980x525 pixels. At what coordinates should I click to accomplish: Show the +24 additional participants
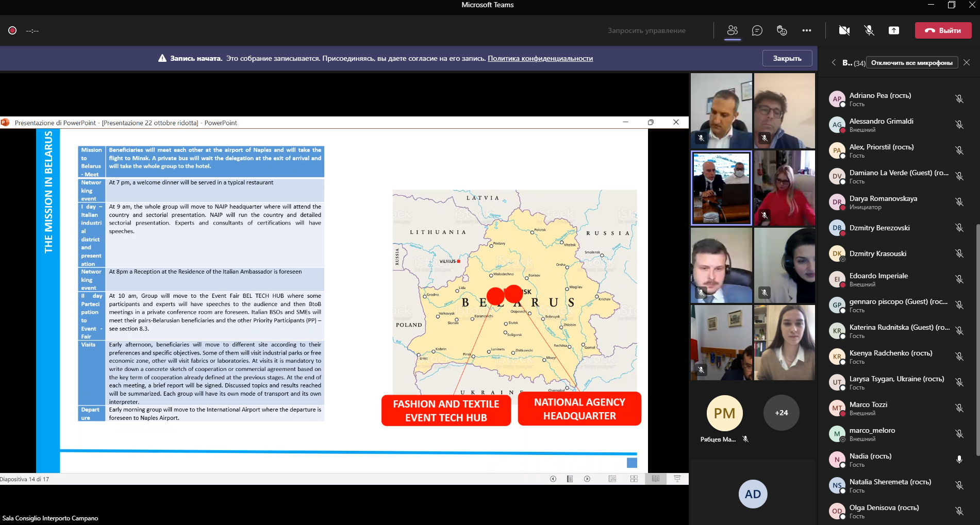point(782,413)
